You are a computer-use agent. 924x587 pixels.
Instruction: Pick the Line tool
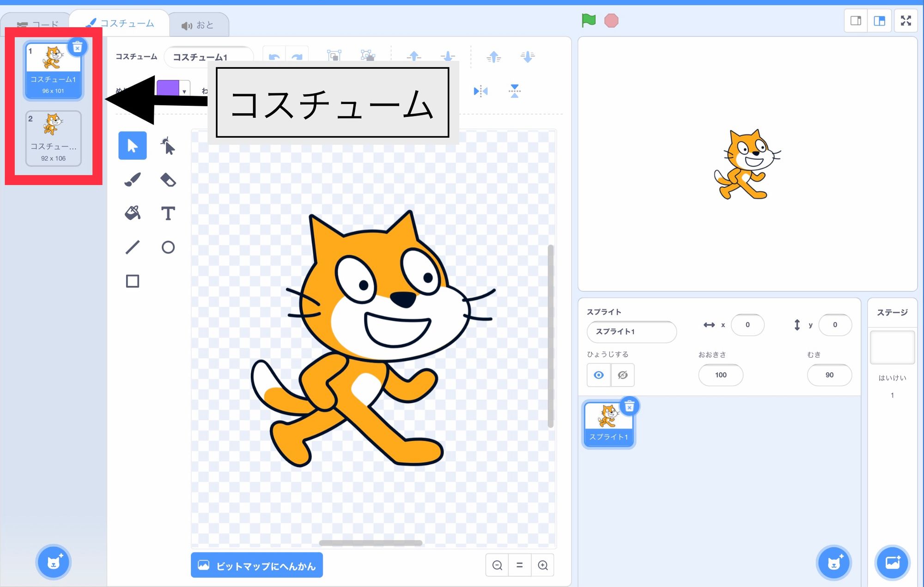(x=132, y=247)
